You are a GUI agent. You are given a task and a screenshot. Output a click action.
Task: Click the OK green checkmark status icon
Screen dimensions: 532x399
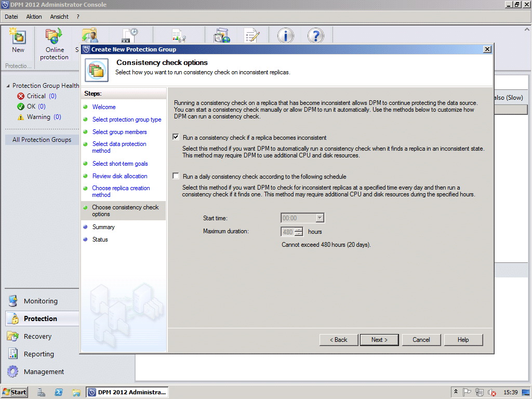[x=21, y=107]
